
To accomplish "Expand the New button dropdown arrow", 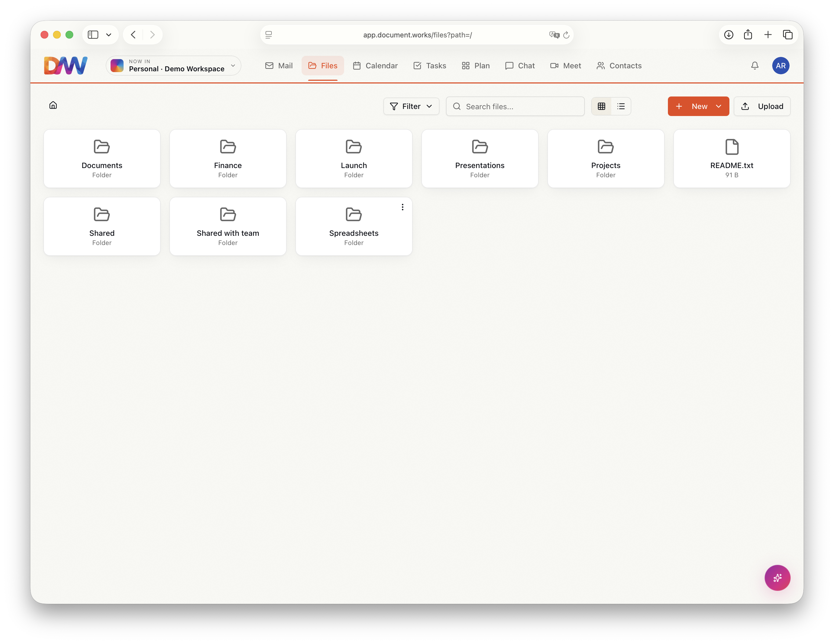I will pyautogui.click(x=719, y=106).
